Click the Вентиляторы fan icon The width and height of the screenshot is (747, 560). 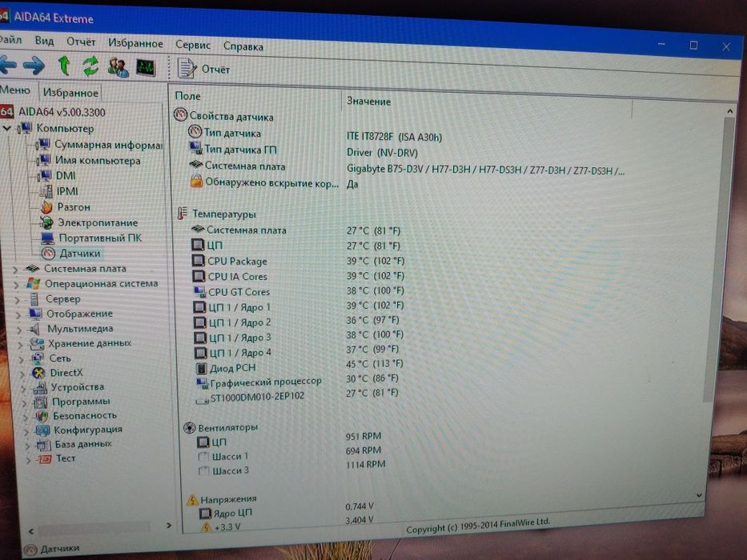(x=189, y=428)
